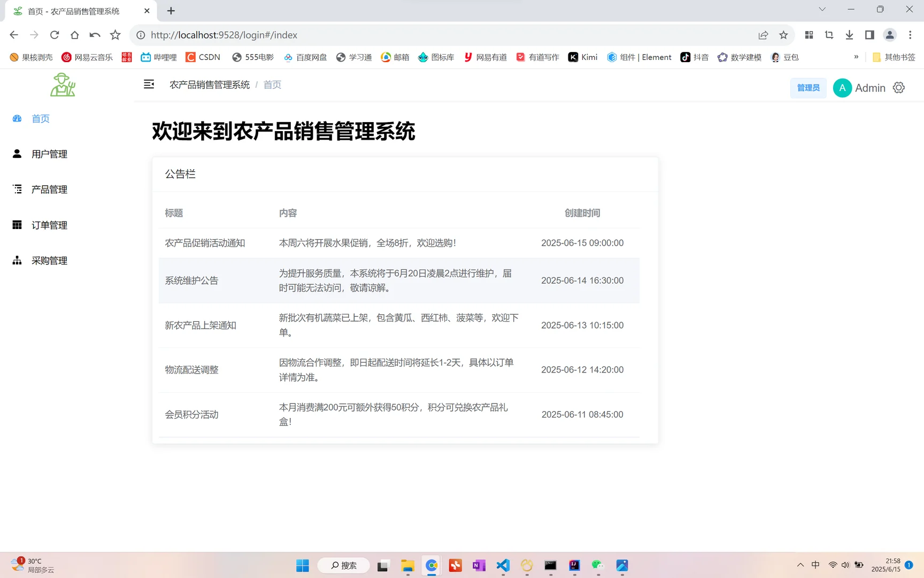Expand the tab search chevron

(x=821, y=9)
